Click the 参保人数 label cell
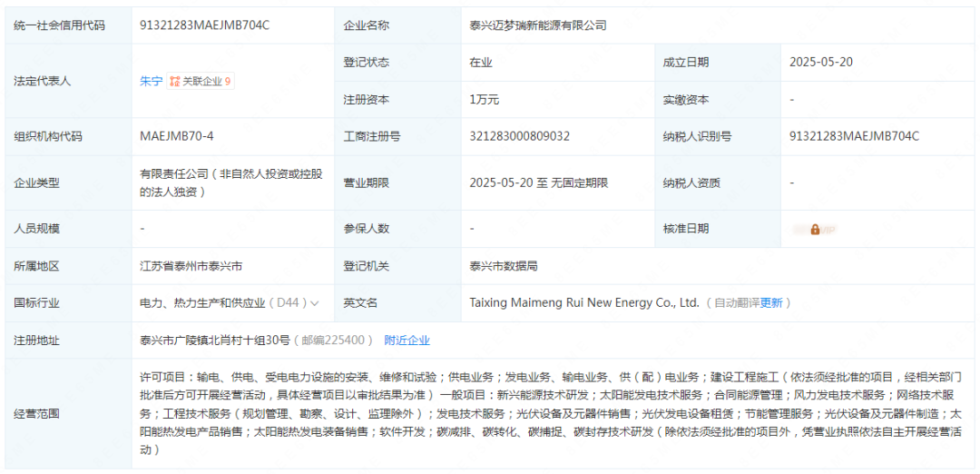 point(398,229)
